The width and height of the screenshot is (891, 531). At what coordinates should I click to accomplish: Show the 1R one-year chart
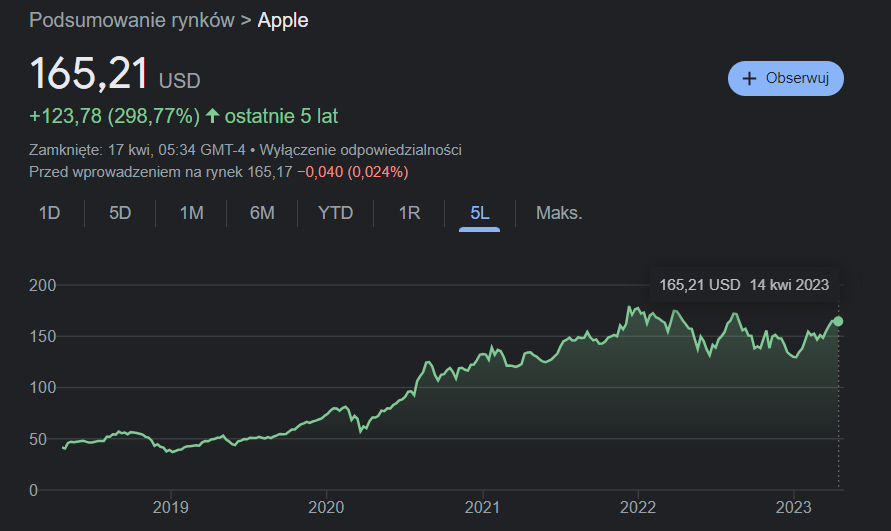(409, 213)
